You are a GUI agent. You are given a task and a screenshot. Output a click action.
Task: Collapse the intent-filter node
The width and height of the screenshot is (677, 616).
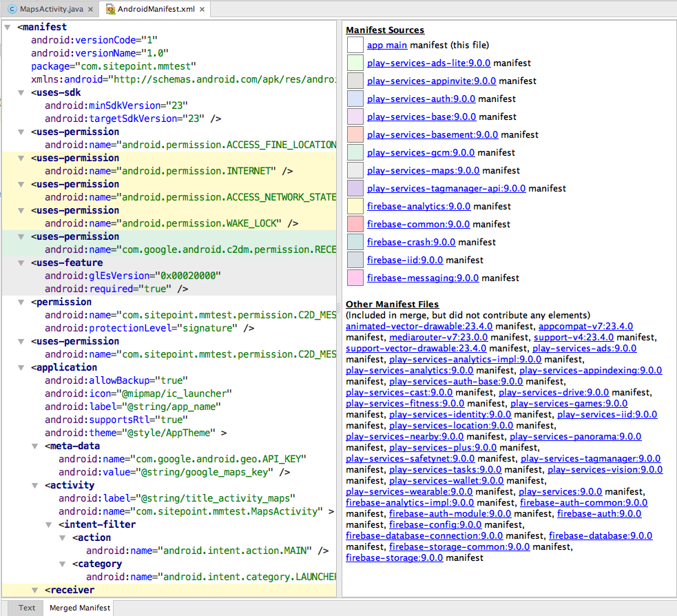[49, 525]
